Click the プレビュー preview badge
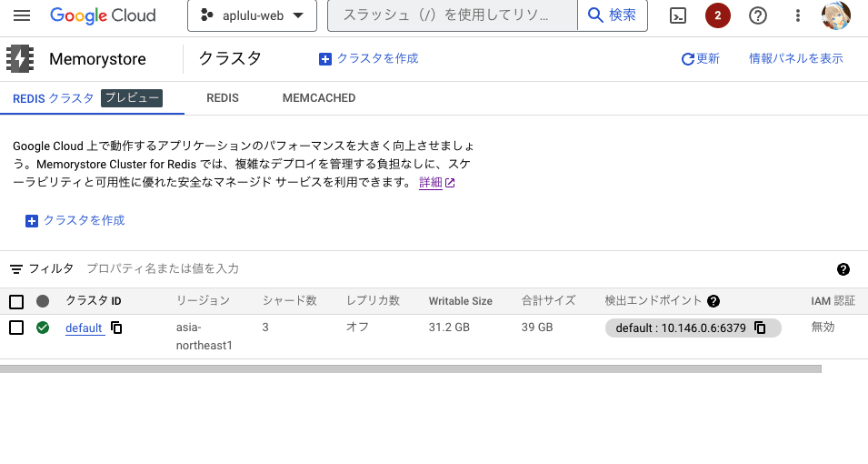The height and width of the screenshot is (464, 868). 132,98
